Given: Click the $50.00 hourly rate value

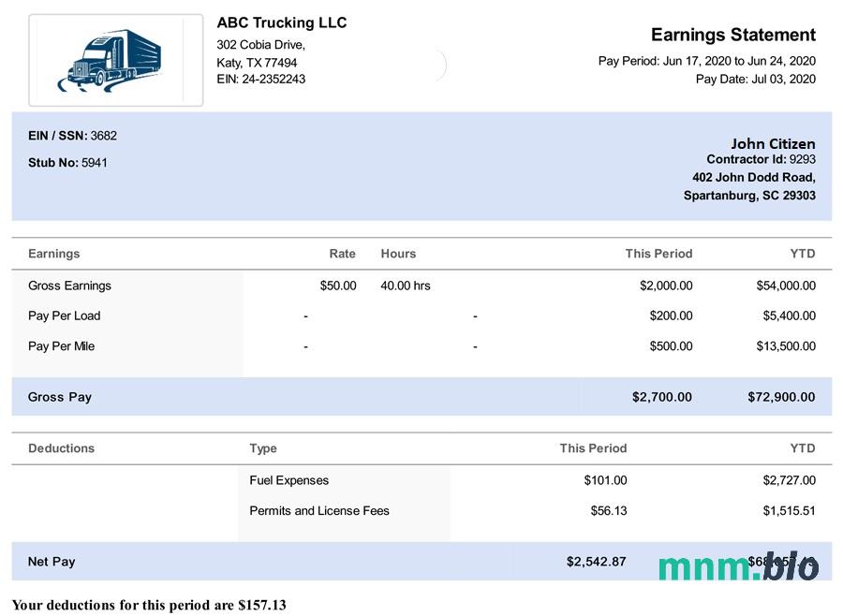Looking at the screenshot, I should 337,286.
